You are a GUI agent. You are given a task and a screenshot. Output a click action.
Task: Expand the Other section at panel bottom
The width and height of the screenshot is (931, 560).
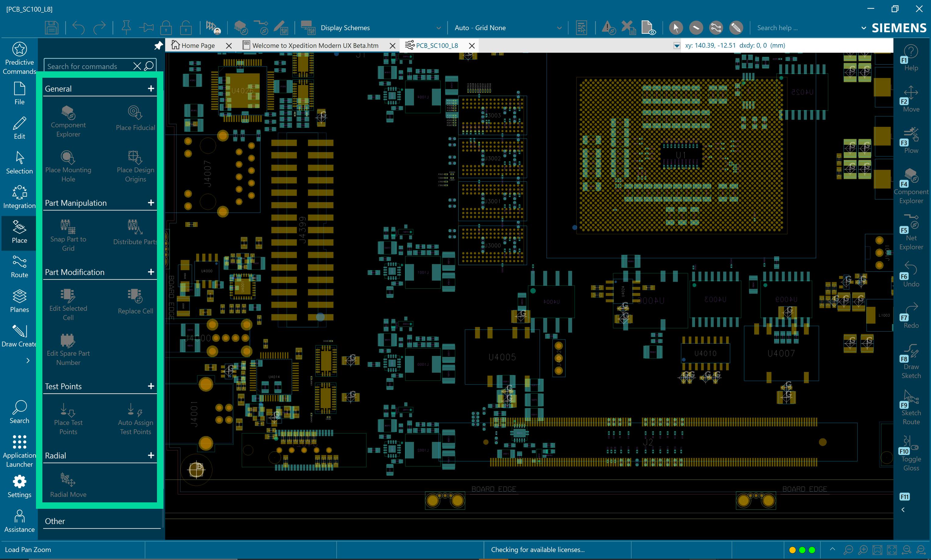pyautogui.click(x=55, y=521)
